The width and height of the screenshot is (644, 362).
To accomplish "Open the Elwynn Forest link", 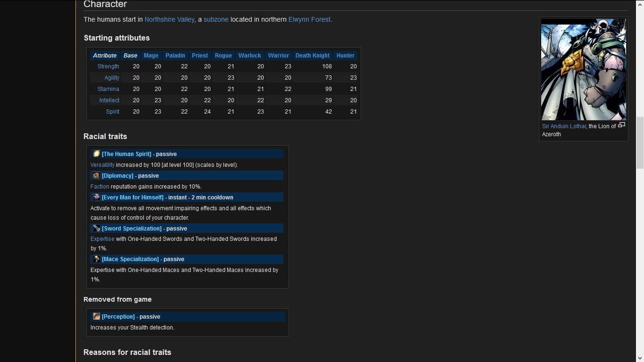I will coord(309,19).
